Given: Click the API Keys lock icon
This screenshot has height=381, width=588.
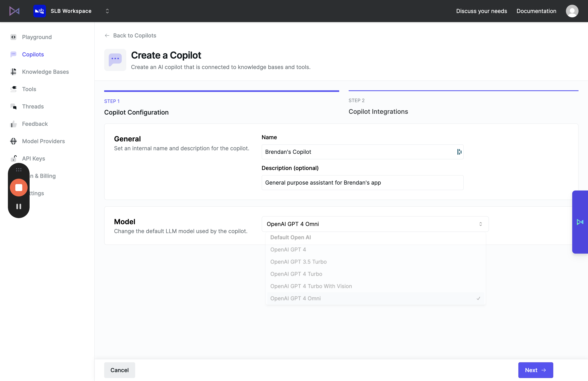Looking at the screenshot, I should coord(13,158).
